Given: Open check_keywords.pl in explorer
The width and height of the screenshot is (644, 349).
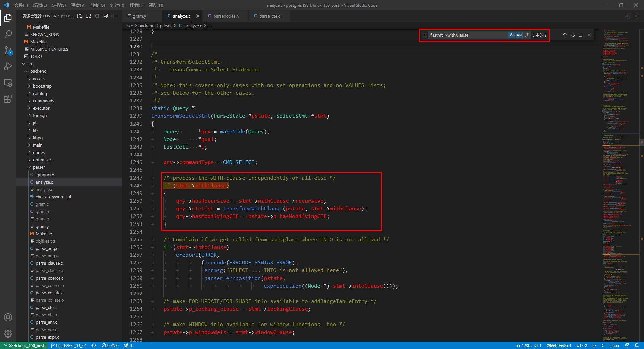Looking at the screenshot, I should (53, 197).
